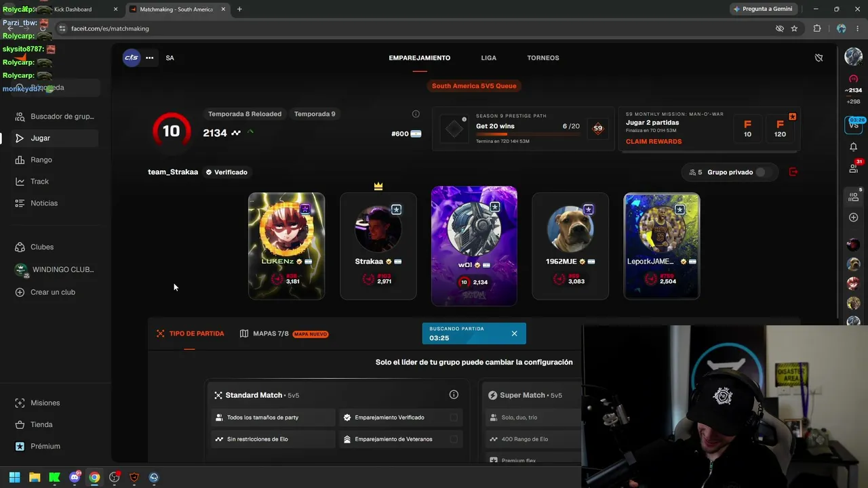Open the Chrome extensions puzzle icon

(x=816, y=28)
